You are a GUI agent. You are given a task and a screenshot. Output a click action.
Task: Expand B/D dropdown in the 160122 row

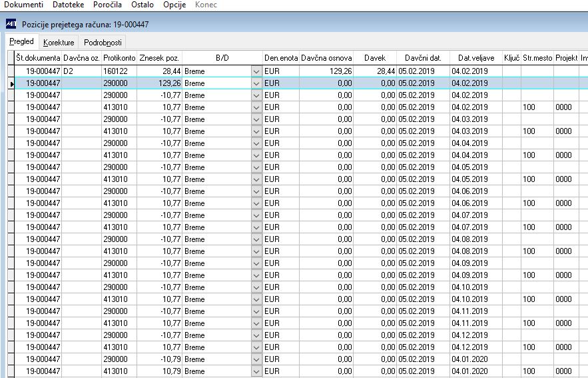pyautogui.click(x=256, y=71)
